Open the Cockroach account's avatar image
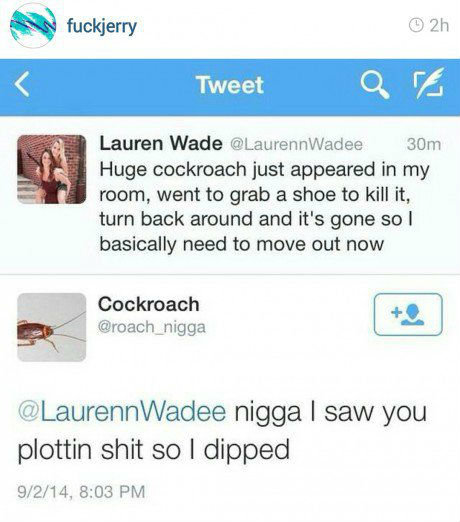This screenshot has width=460, height=522. tap(52, 327)
